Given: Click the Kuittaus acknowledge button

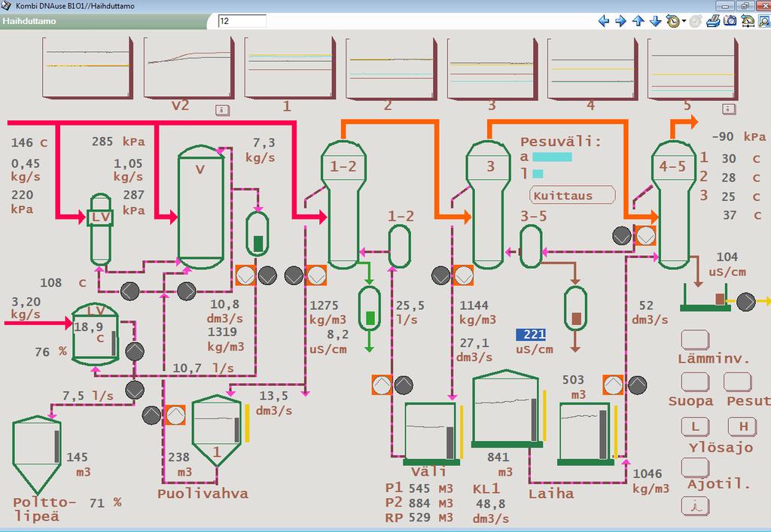Looking at the screenshot, I should (x=572, y=195).
